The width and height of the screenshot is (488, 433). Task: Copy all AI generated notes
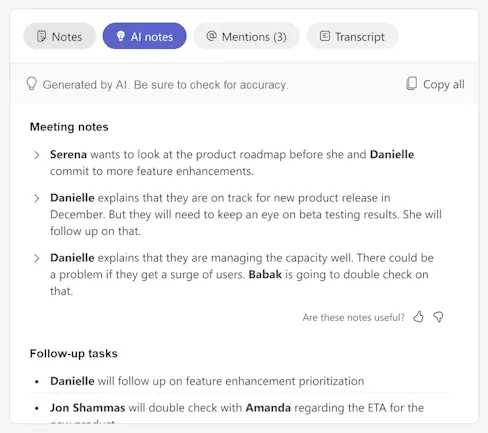coord(435,84)
